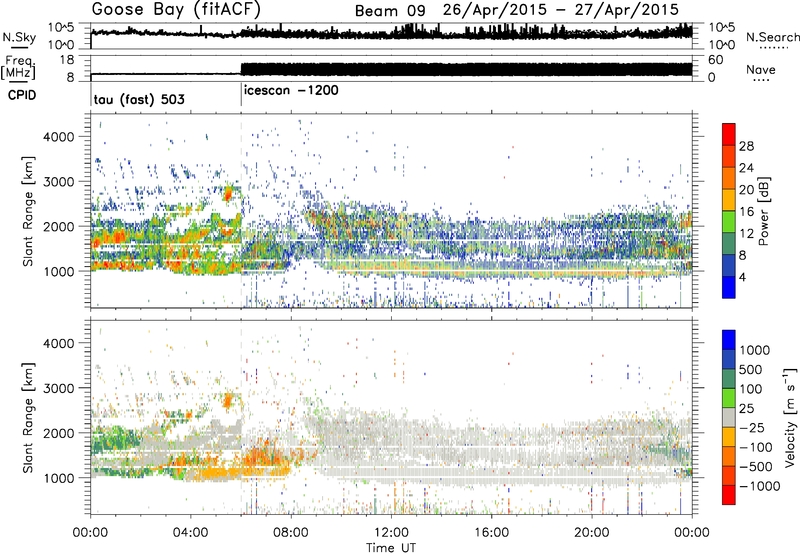Click the Nave '60' axis value

point(716,60)
